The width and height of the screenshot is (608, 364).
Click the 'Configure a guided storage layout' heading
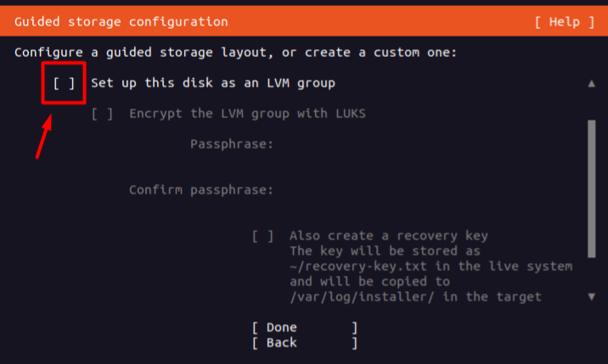coord(235,53)
